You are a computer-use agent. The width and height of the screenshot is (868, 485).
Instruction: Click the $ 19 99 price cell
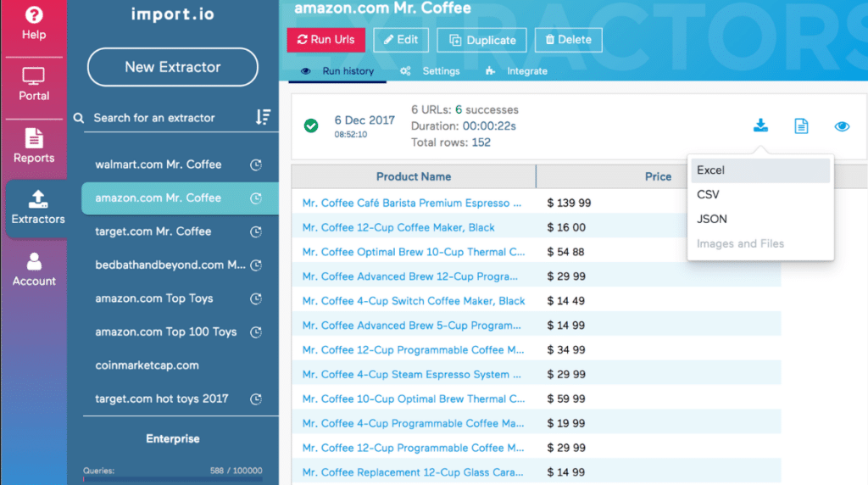tap(565, 424)
